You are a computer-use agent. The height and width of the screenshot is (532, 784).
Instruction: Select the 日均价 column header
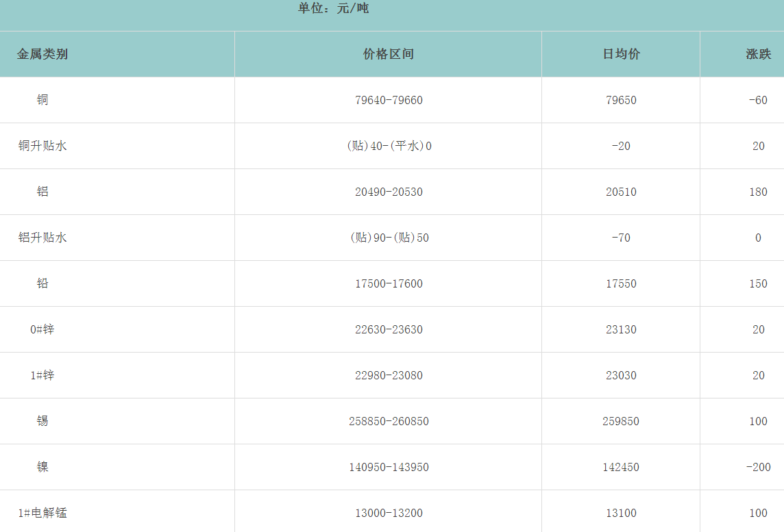click(621, 54)
